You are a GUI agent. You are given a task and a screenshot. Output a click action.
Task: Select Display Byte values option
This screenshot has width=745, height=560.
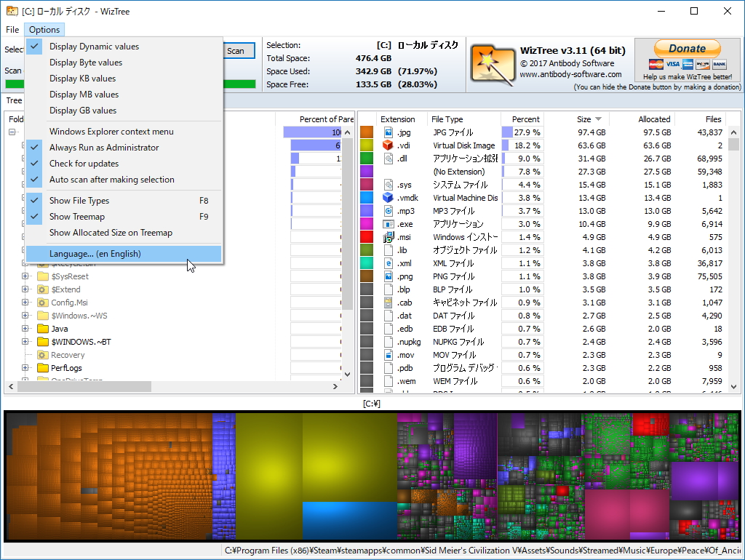pyautogui.click(x=124, y=63)
